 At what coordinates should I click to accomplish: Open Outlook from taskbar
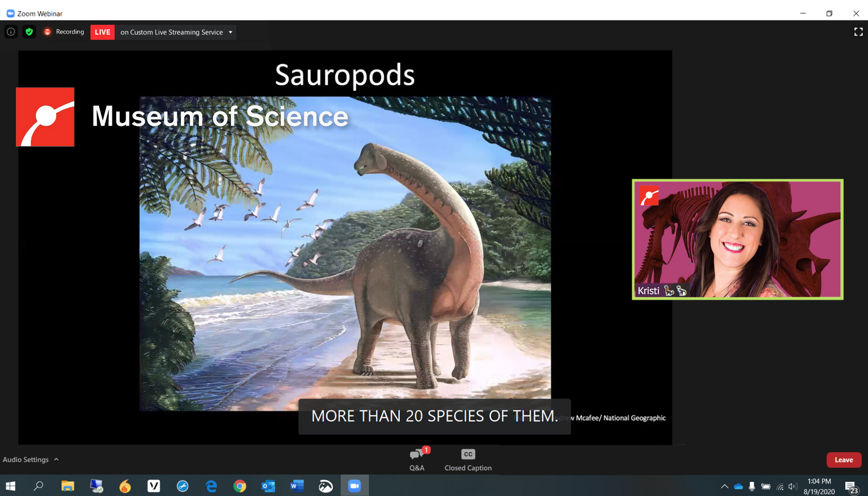tap(268, 486)
